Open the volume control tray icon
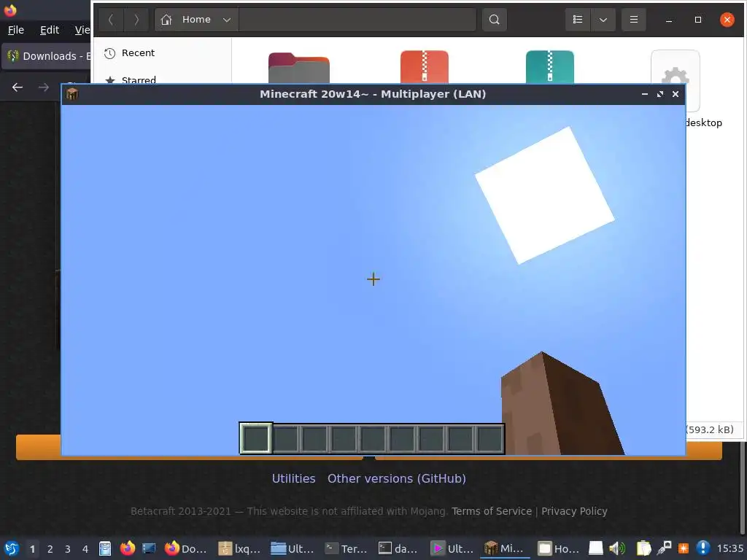Viewport: 747px width, 560px height. click(617, 548)
